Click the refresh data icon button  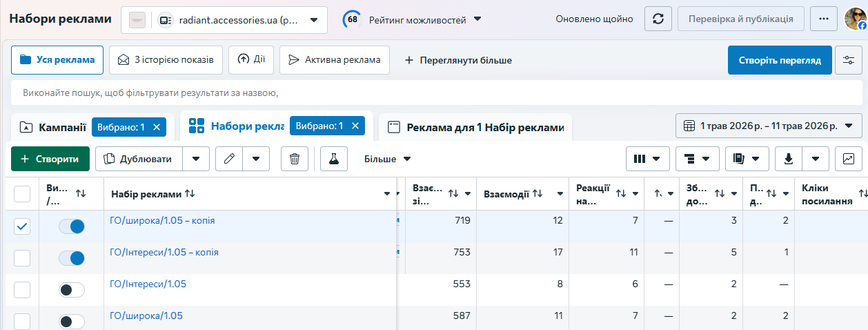(658, 19)
